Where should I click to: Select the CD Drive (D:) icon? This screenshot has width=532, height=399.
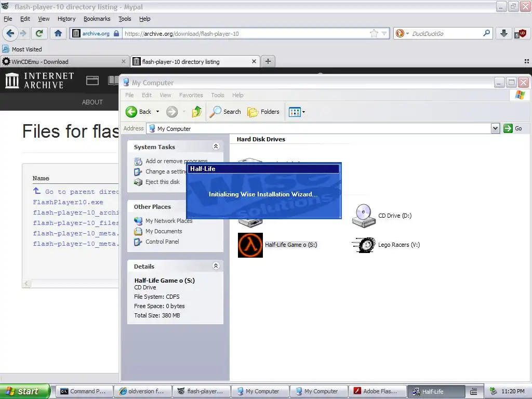[x=364, y=216]
